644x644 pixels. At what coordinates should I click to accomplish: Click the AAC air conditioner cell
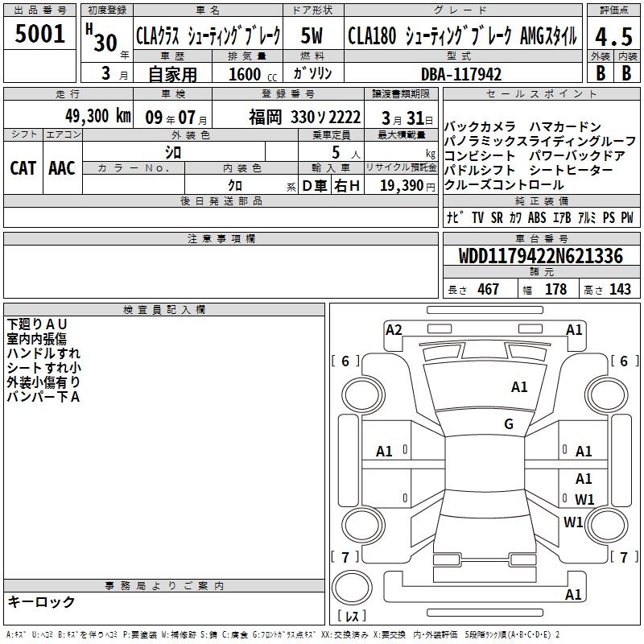point(62,167)
